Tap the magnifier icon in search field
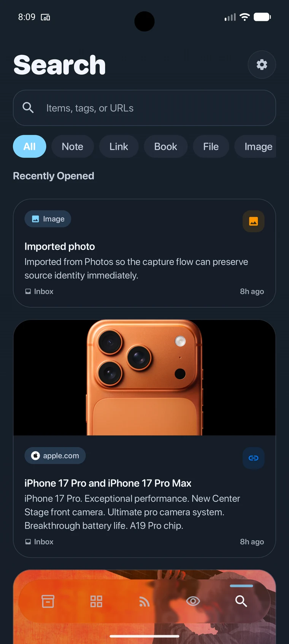The width and height of the screenshot is (289, 644). click(x=28, y=108)
